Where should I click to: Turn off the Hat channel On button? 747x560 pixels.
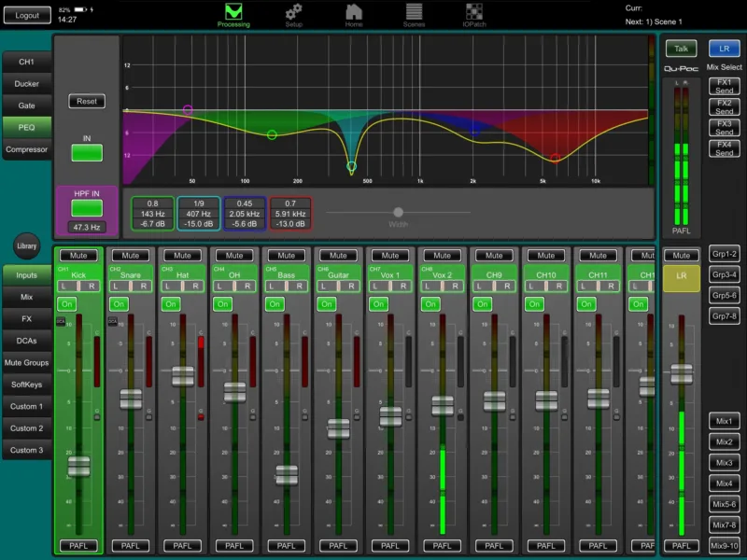pos(171,304)
